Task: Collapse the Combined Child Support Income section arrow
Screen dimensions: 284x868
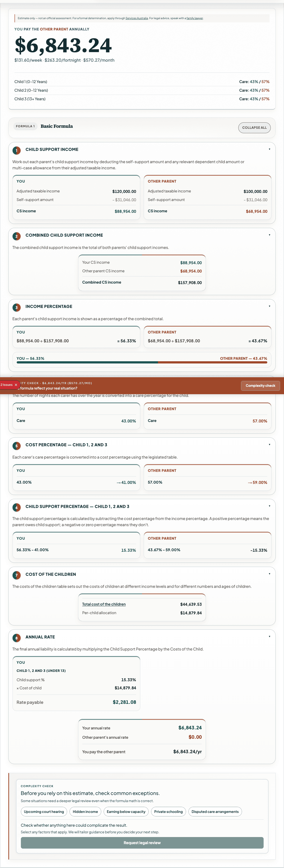Action: click(x=269, y=235)
